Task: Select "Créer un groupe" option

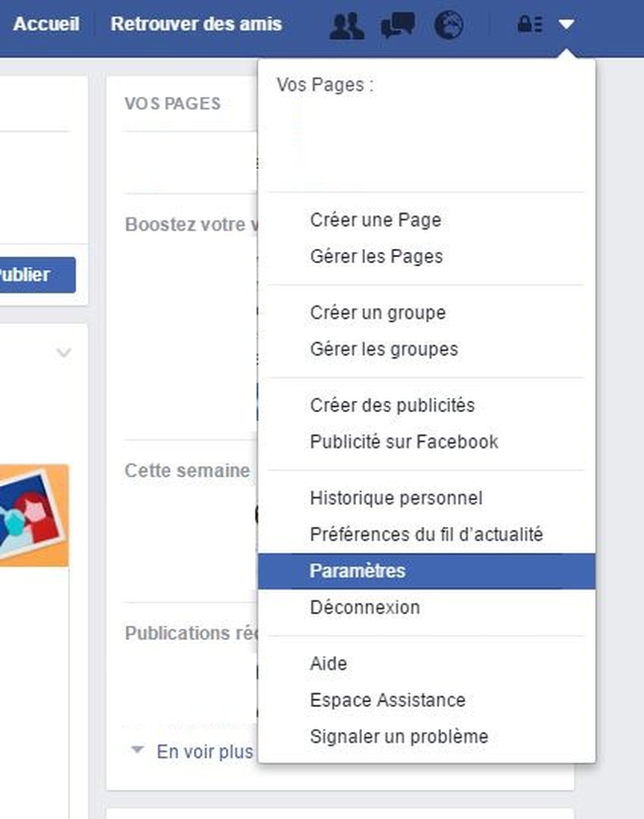Action: pos(378,313)
